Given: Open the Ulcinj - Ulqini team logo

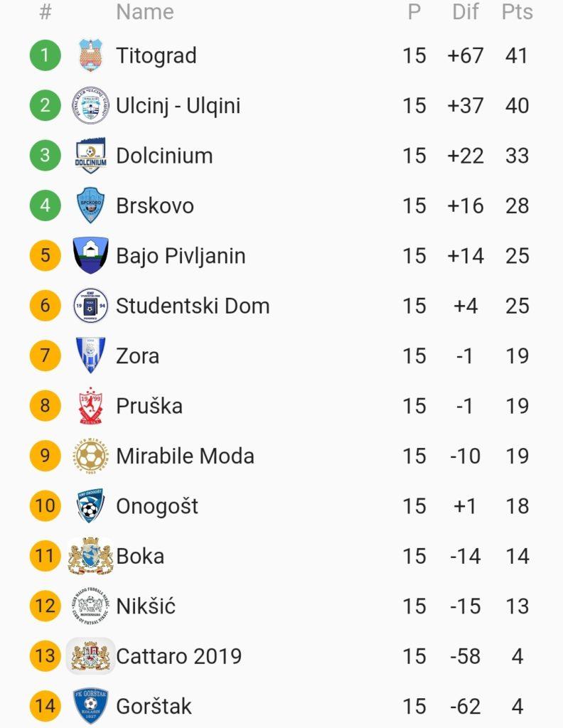Looking at the screenshot, I should coord(91,105).
